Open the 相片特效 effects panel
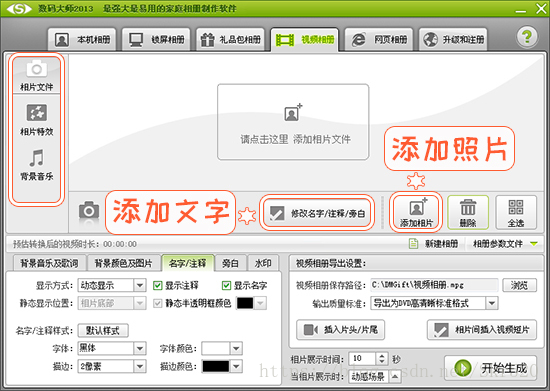 [x=36, y=120]
